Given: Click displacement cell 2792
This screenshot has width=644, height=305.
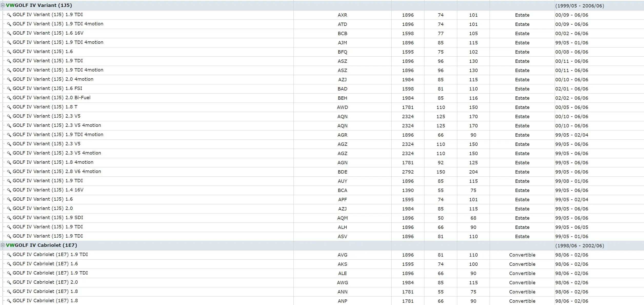Looking at the screenshot, I should pos(408,172).
